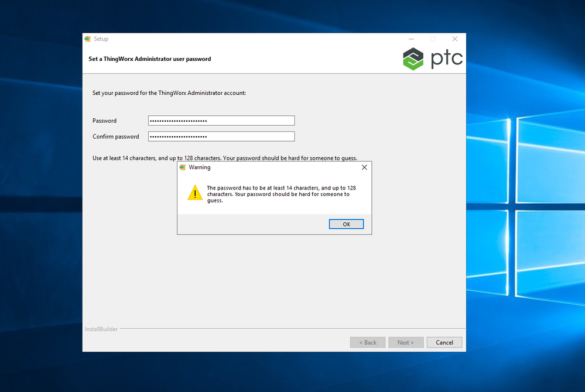Click the disabled Next button
585x392 pixels.
point(405,342)
